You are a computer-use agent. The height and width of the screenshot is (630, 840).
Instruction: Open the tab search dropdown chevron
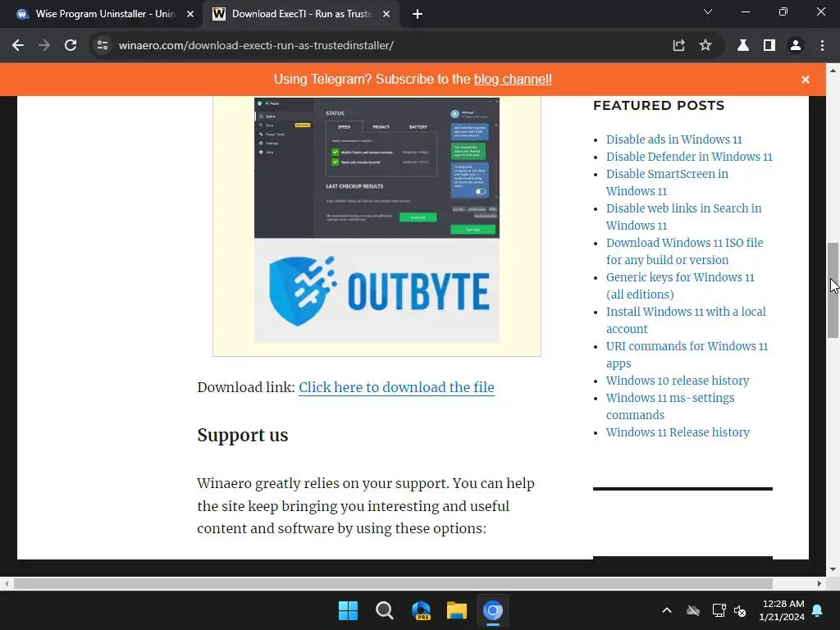[x=708, y=11]
